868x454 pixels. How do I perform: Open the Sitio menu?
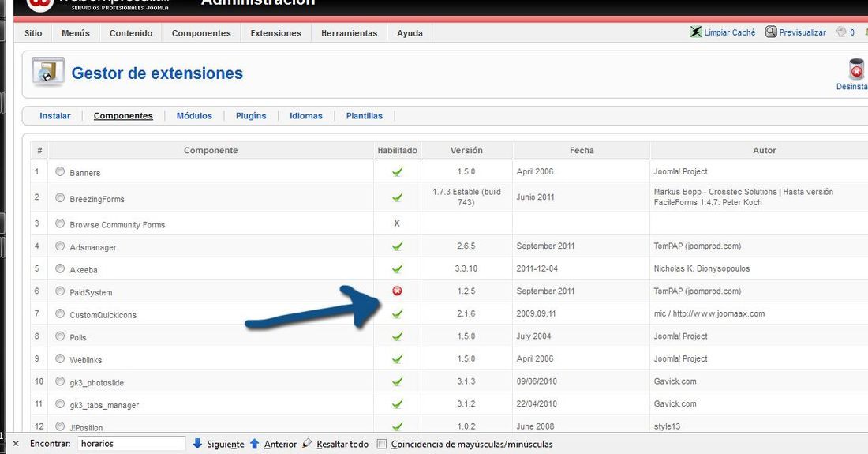[x=33, y=32]
